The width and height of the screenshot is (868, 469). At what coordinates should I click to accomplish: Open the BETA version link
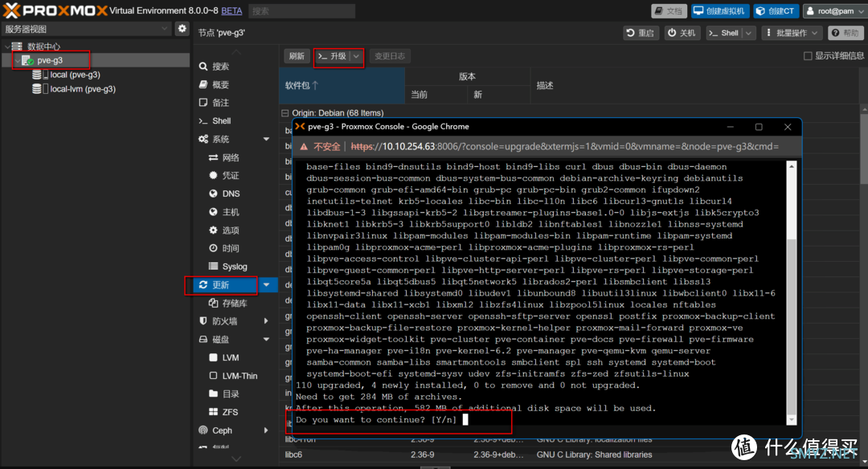(x=231, y=10)
